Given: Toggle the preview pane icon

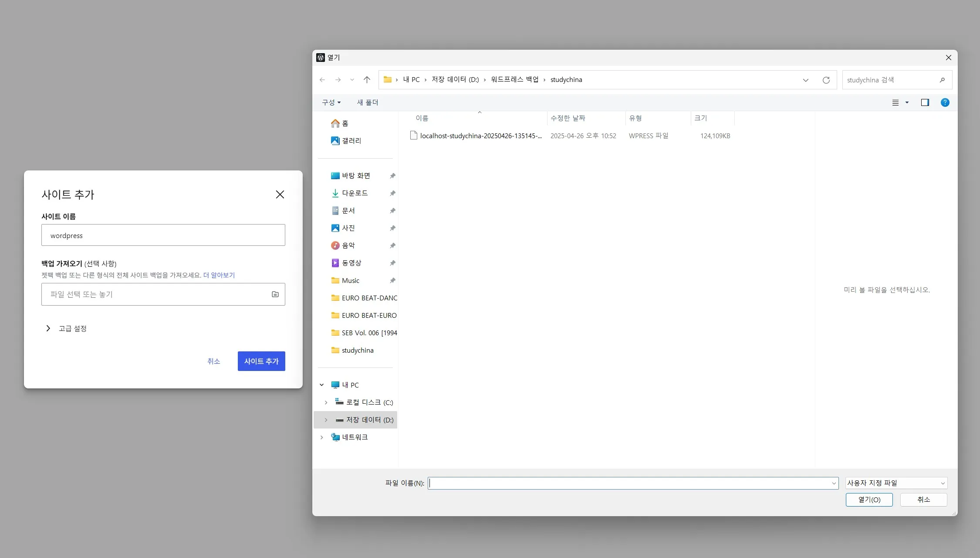Looking at the screenshot, I should click(925, 102).
